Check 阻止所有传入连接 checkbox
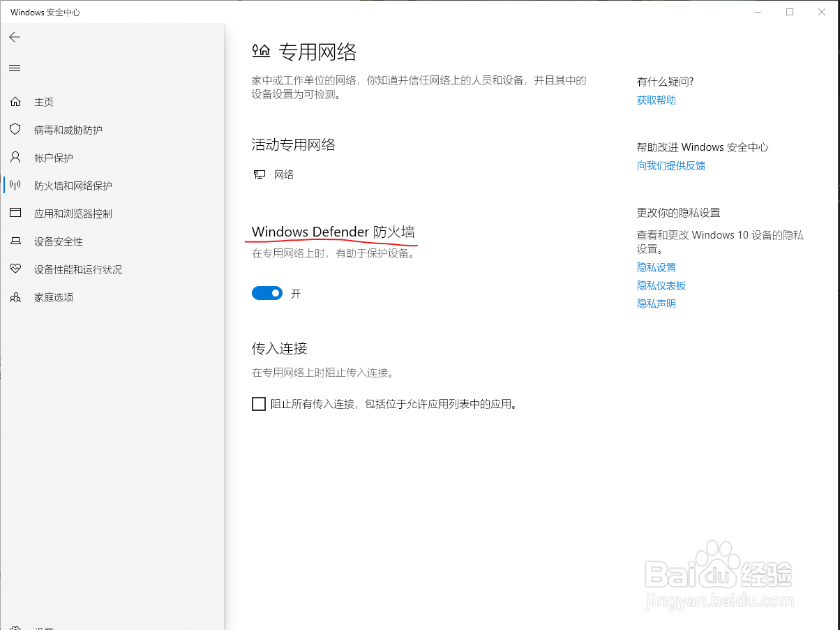This screenshot has width=840, height=630. click(x=259, y=404)
